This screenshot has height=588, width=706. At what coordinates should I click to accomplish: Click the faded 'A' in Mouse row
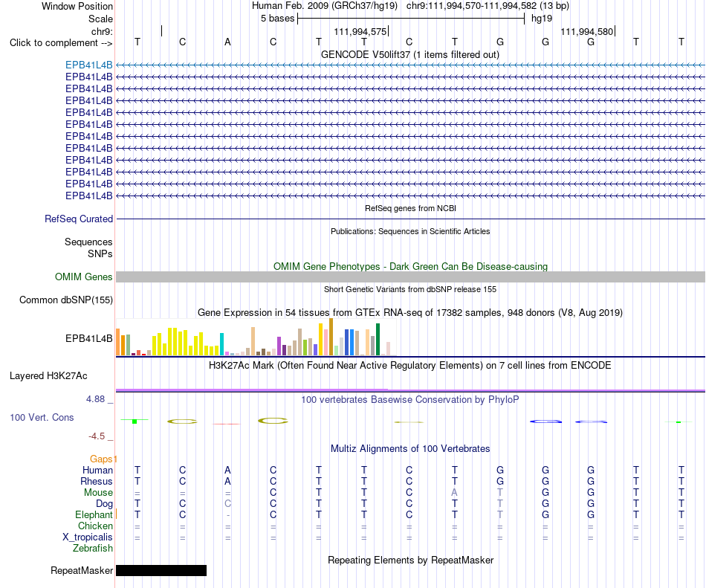click(x=454, y=493)
